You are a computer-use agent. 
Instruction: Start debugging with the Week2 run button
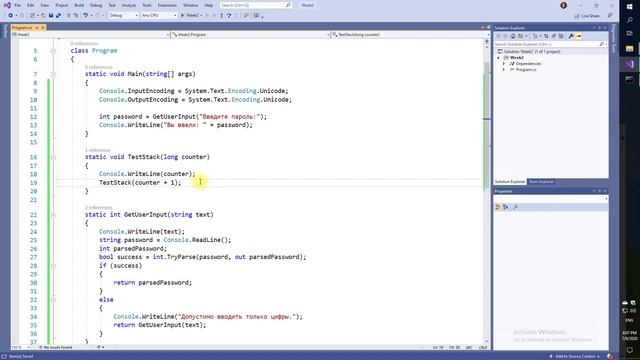pos(190,16)
